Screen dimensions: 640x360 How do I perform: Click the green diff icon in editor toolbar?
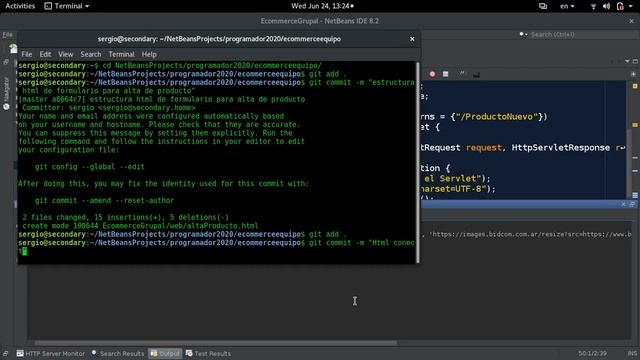tap(462, 74)
